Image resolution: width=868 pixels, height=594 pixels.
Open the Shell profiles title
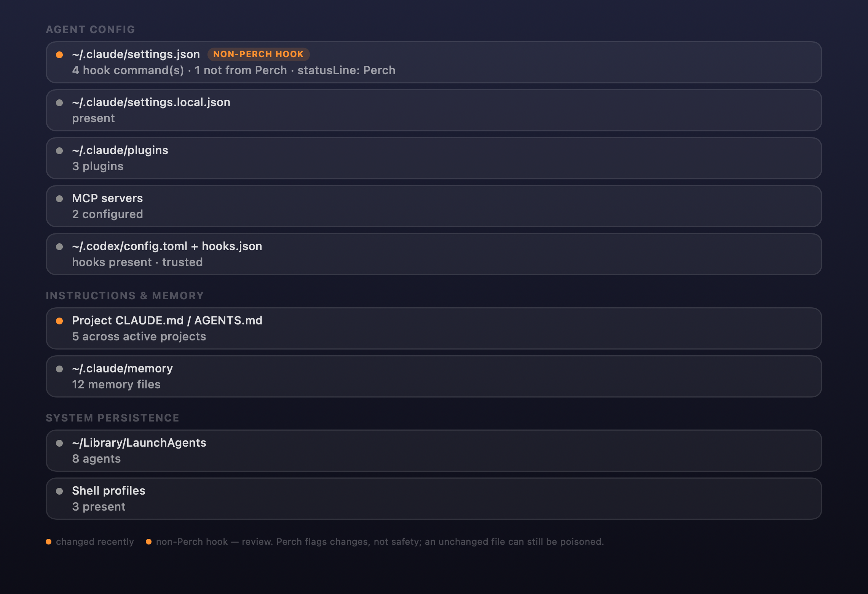pos(108,491)
